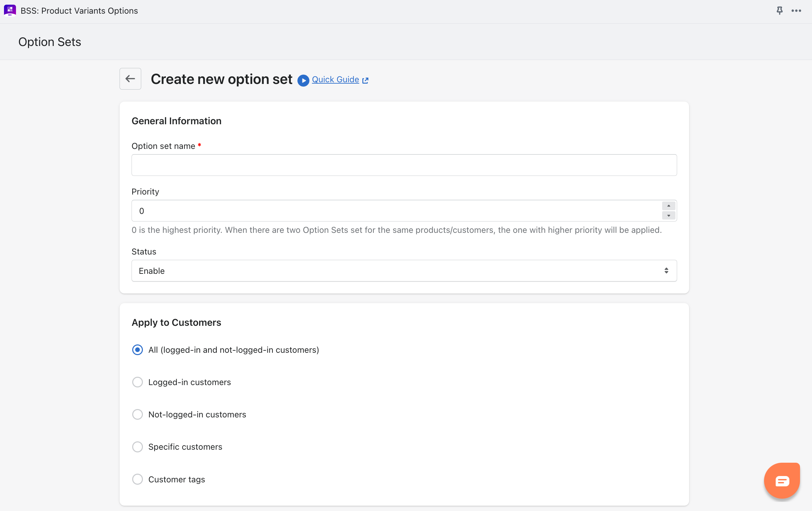Click the Status dropdown arrows icon
Viewport: 812px width, 511px height.
click(x=666, y=270)
